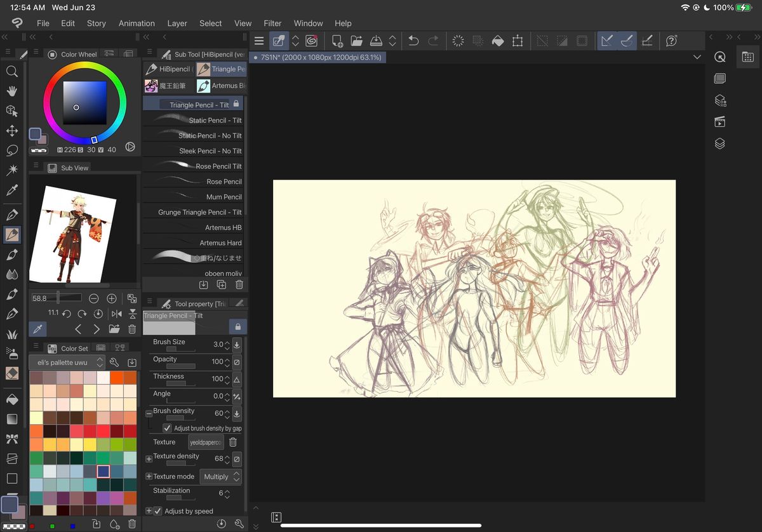Click the New file icon
The image size is (762, 532).
[x=337, y=41]
